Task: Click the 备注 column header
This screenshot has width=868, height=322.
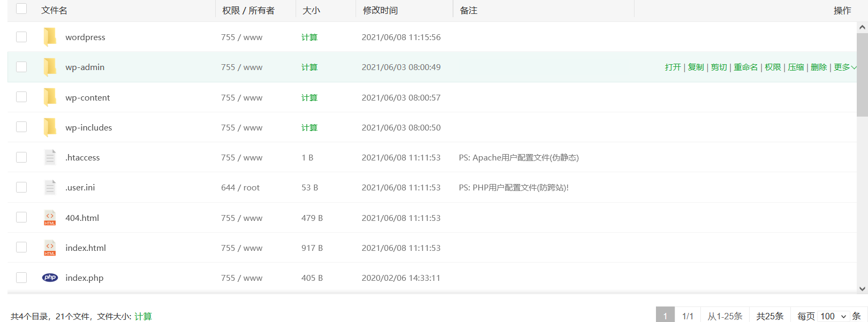Action: click(x=469, y=10)
